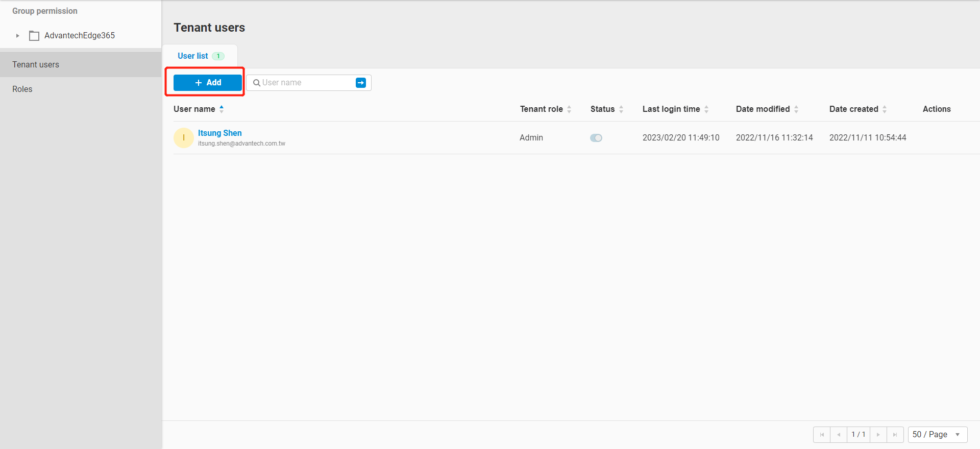Go to the first page
The image size is (980, 449).
pyautogui.click(x=822, y=435)
